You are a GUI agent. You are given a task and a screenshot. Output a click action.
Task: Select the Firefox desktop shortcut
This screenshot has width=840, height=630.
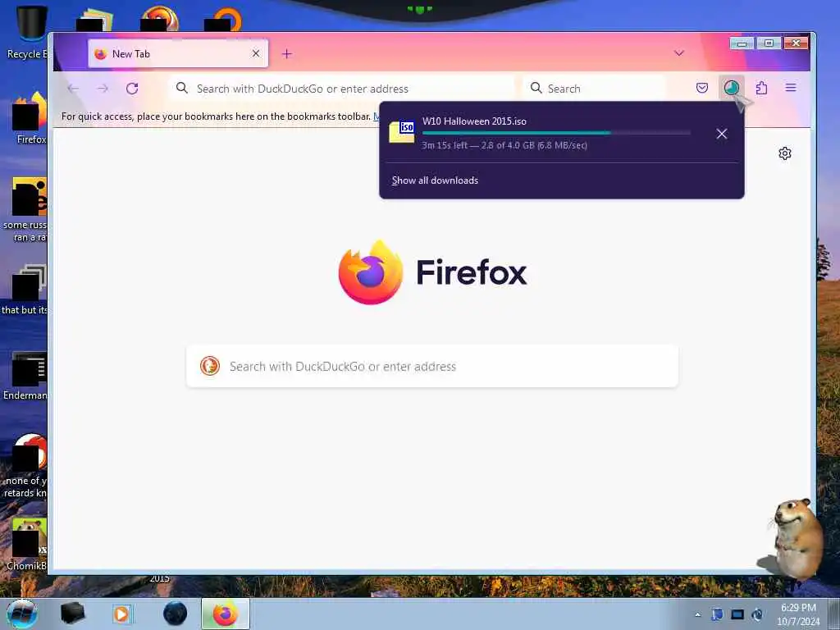(x=30, y=119)
